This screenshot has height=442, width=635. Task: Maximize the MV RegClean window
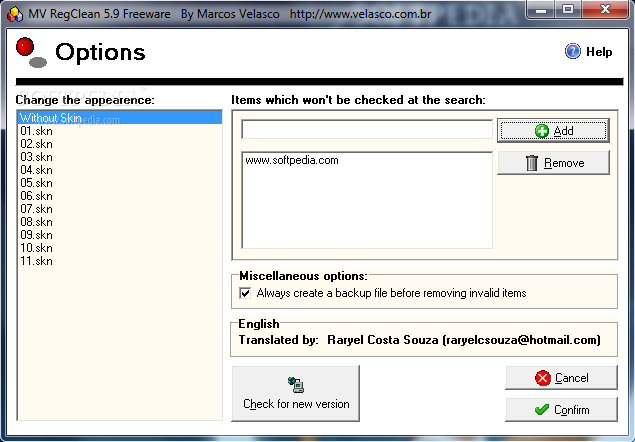tap(568, 10)
